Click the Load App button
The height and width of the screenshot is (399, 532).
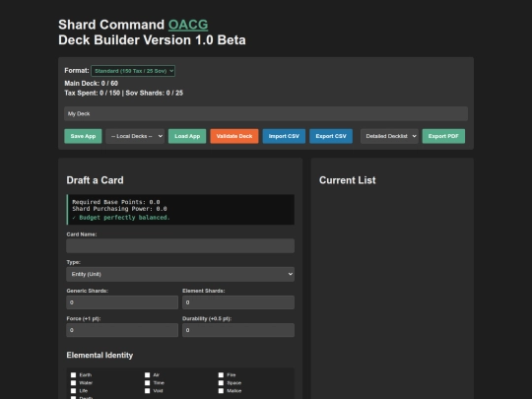187,136
